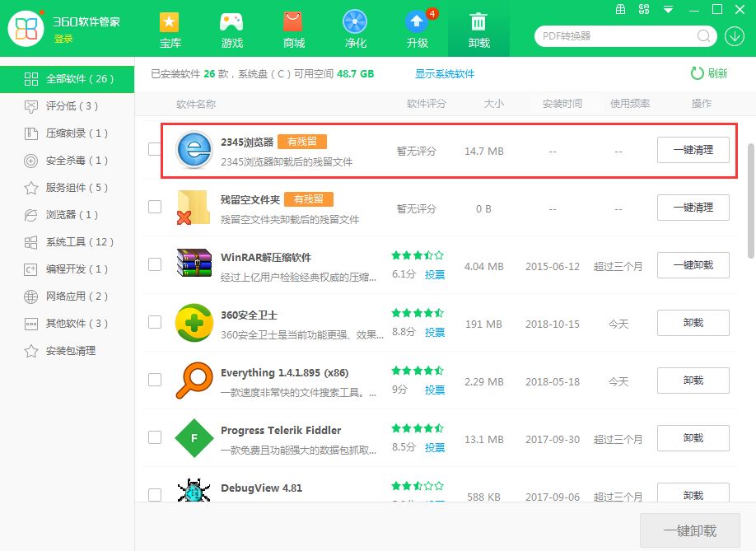Select 浏览器 (1) category
The image size is (756, 551).
click(x=67, y=215)
